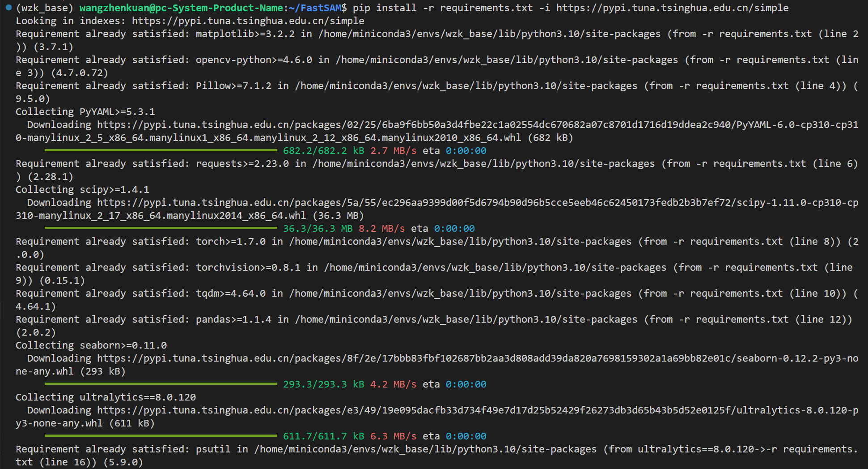Click the installed version (4.7.0.72) text
The image size is (868, 469).
[x=80, y=73]
